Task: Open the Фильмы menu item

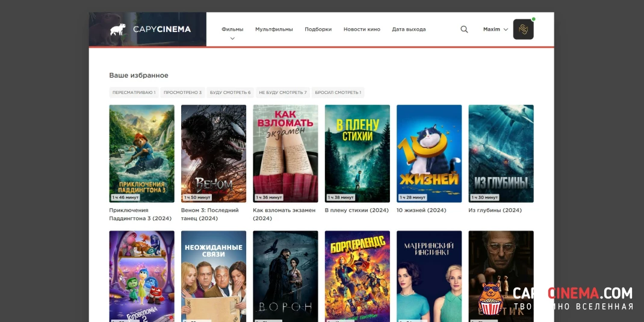Action: [232, 29]
